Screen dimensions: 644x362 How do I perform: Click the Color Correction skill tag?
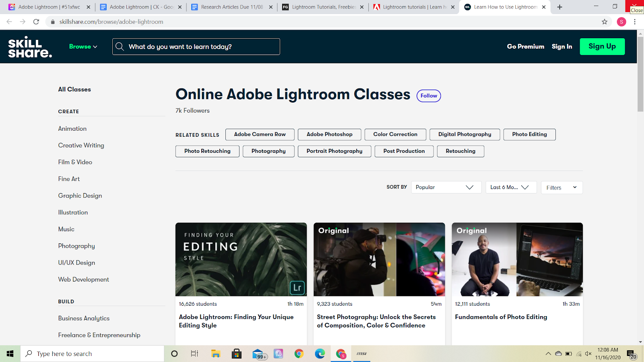click(x=395, y=134)
